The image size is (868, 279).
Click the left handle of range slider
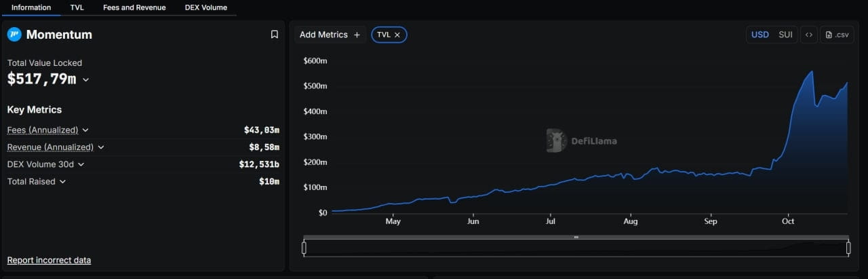304,248
